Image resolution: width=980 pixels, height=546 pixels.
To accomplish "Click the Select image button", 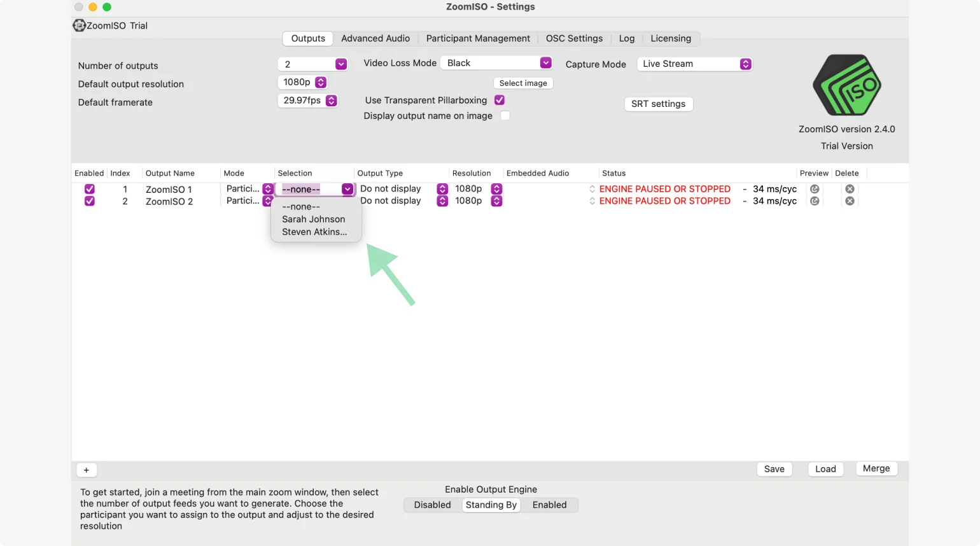I will pos(523,83).
